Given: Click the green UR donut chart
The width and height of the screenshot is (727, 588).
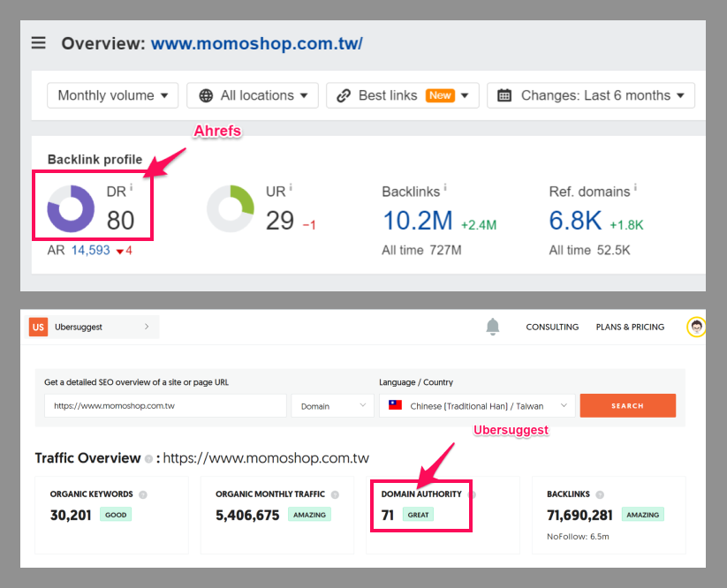Looking at the screenshot, I should pos(231,208).
